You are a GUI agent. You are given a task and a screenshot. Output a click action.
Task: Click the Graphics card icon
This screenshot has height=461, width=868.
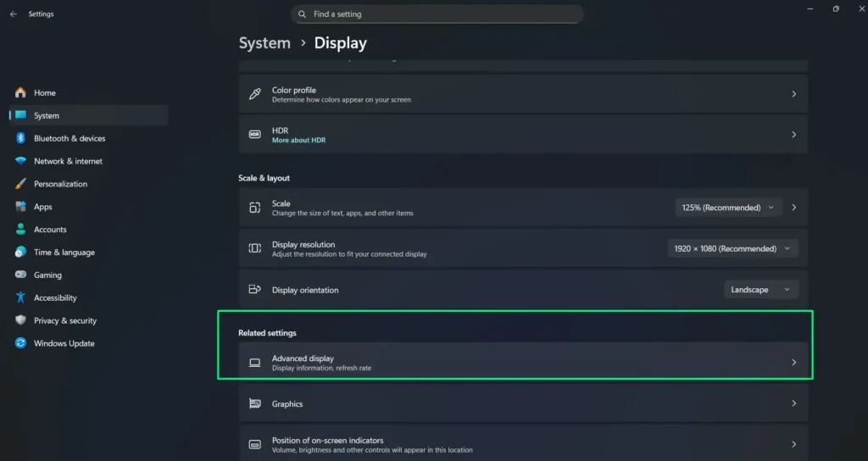click(x=254, y=404)
